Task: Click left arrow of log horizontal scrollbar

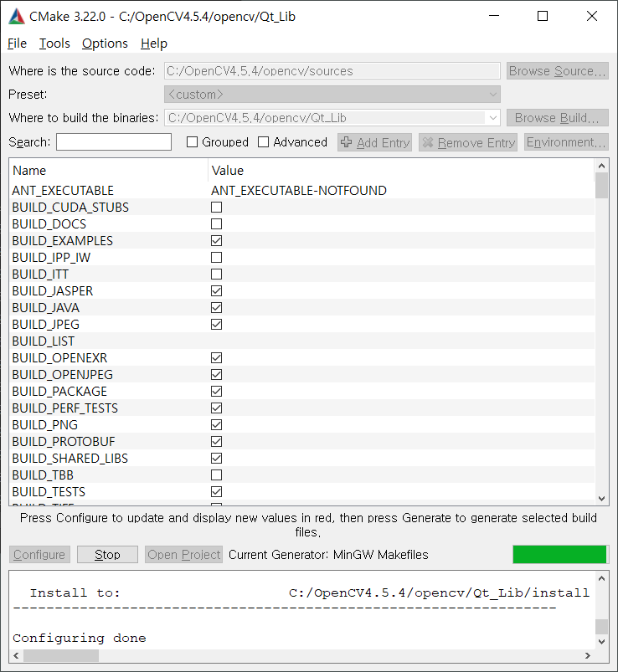Action: [16, 656]
